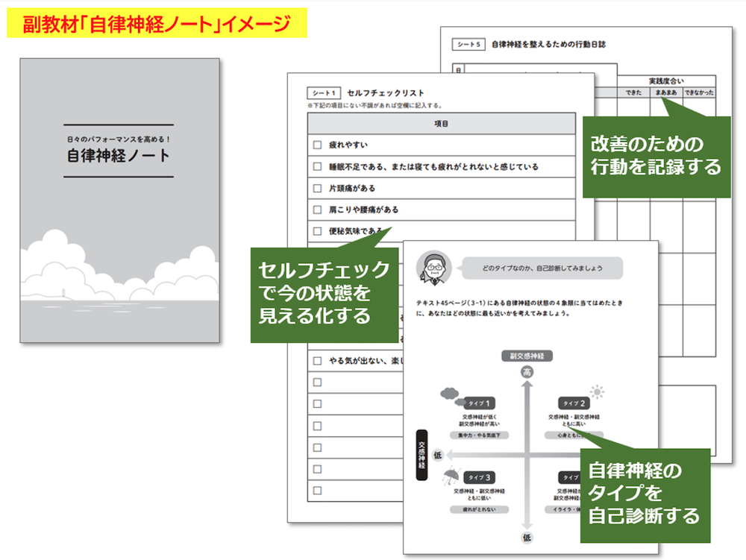Check the 疲れやすい checkbox

317,145
